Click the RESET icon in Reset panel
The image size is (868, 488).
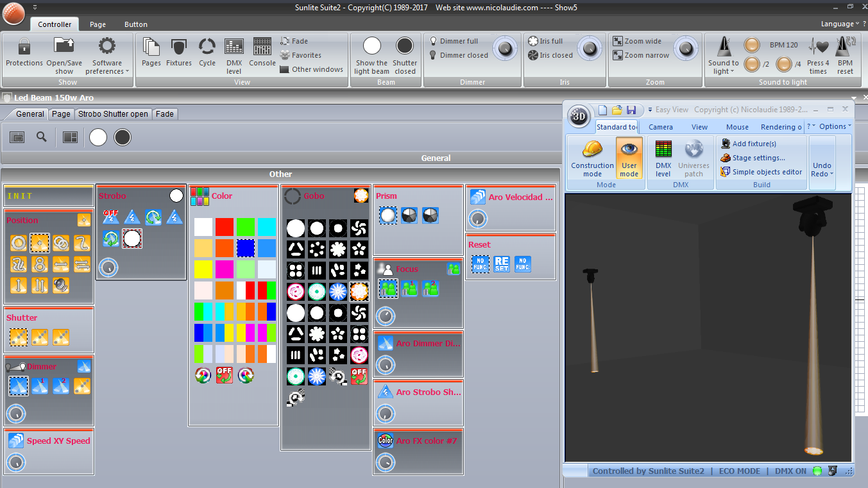point(501,264)
